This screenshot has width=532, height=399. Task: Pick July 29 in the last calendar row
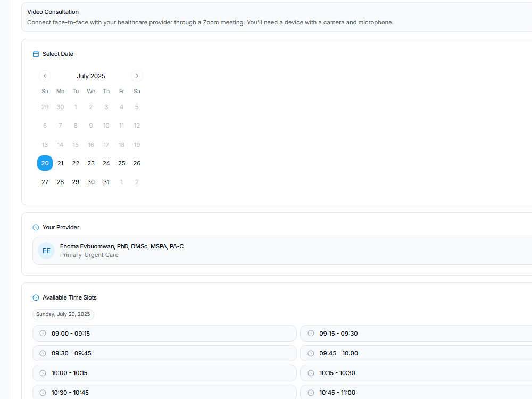pos(76,182)
